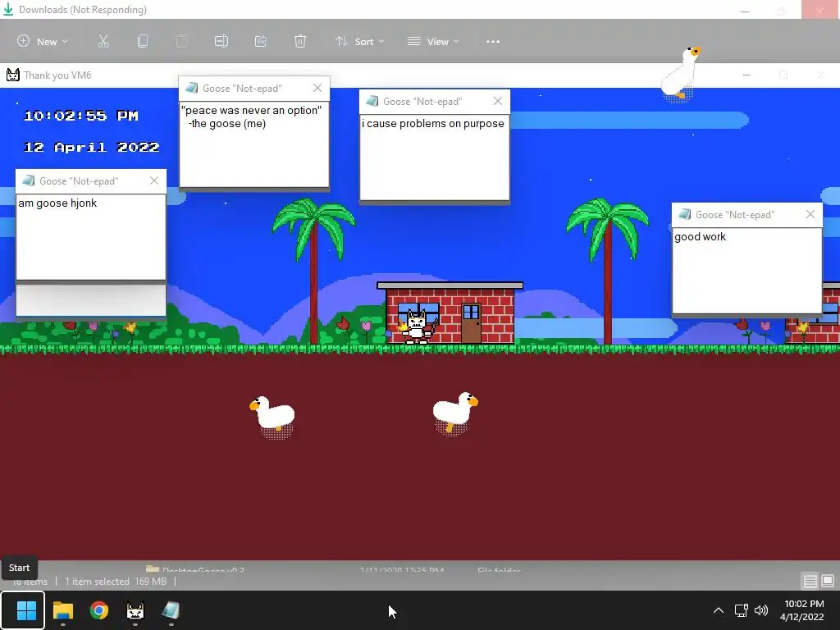Close the "am goose hjonk" notepad

coord(154,180)
